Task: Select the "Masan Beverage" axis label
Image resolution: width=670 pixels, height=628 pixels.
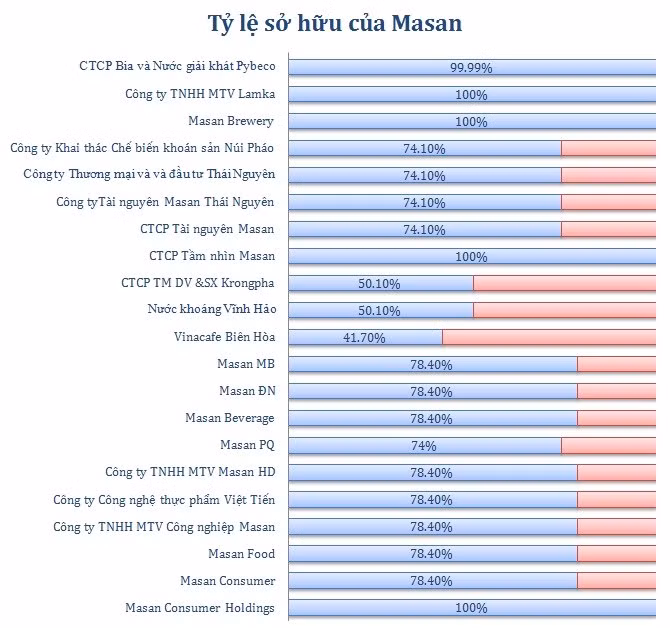Action: tap(229, 418)
